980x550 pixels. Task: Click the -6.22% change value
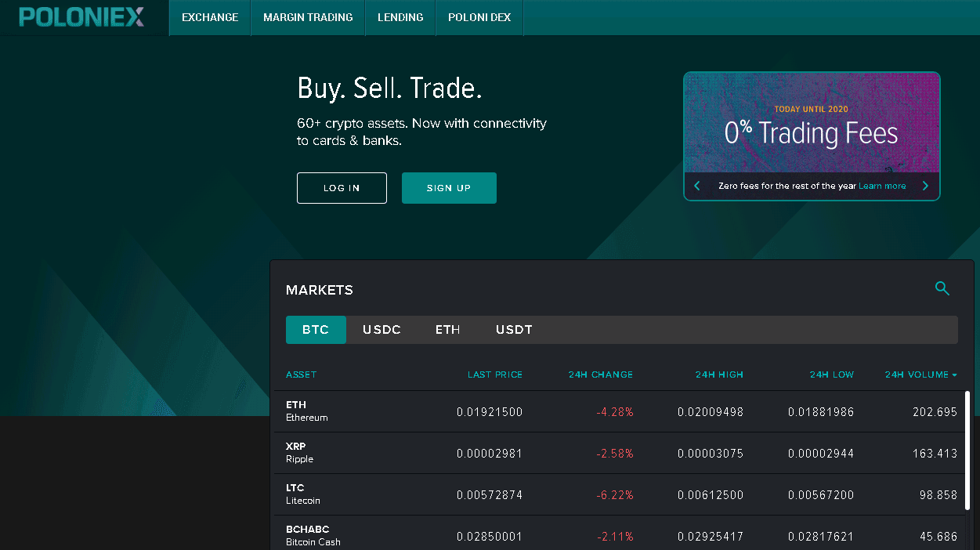click(x=615, y=495)
